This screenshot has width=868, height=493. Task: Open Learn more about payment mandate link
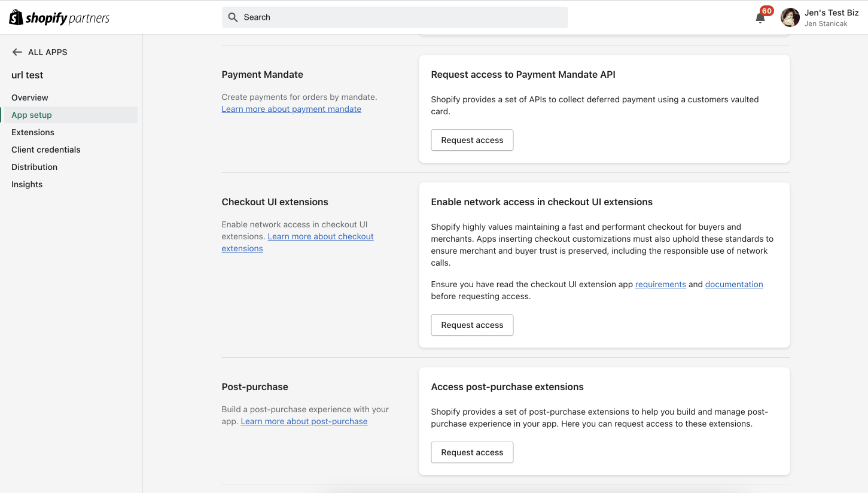tap(291, 109)
